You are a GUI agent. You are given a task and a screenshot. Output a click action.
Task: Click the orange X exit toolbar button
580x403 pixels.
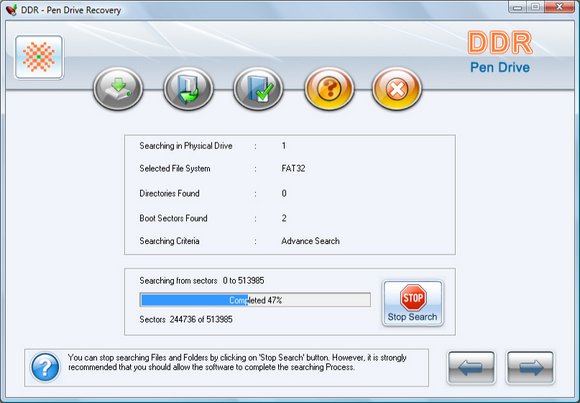click(x=397, y=88)
